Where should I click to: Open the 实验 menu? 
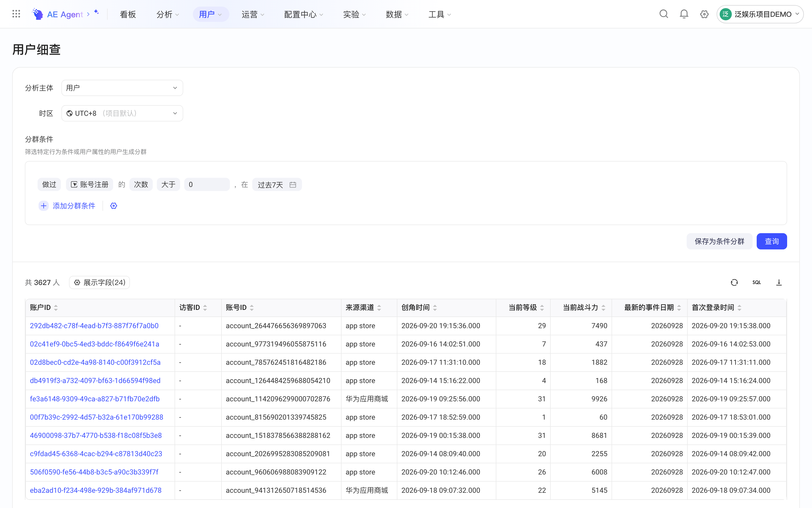click(354, 14)
